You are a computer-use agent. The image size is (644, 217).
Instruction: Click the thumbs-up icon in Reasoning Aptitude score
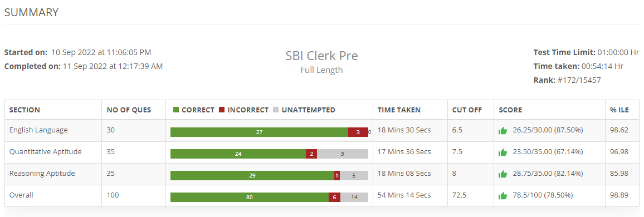pyautogui.click(x=502, y=174)
